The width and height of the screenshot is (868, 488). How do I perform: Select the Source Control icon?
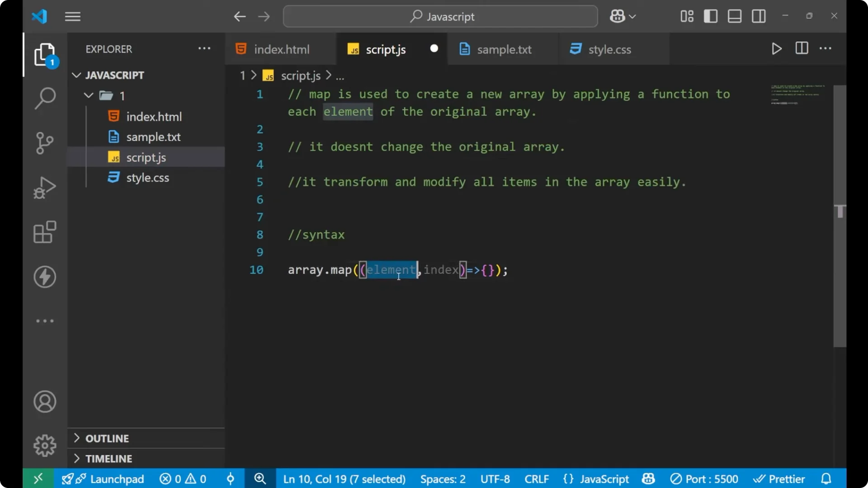click(44, 143)
